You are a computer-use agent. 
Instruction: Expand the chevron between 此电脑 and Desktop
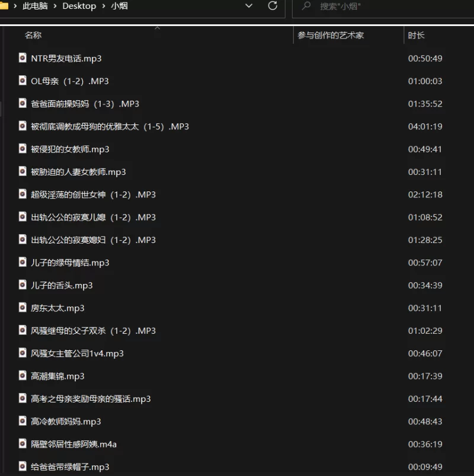coord(55,6)
